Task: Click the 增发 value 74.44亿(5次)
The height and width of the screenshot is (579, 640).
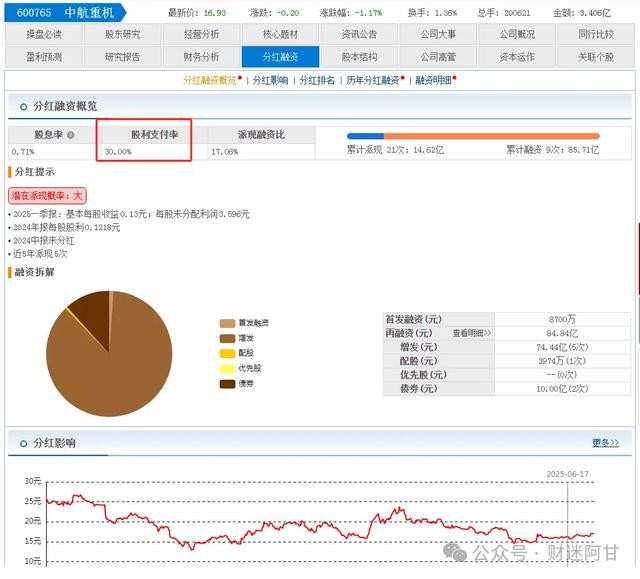Action: click(x=562, y=347)
